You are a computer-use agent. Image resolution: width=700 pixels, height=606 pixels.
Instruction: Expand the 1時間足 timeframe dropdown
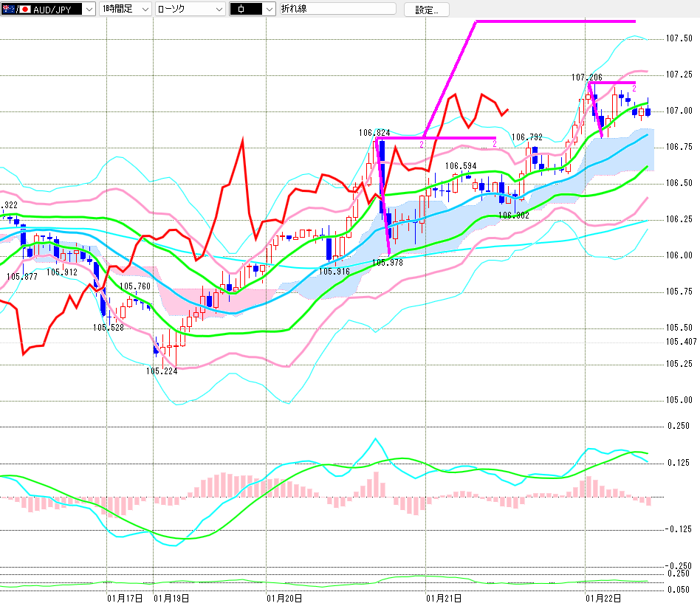click(x=143, y=10)
